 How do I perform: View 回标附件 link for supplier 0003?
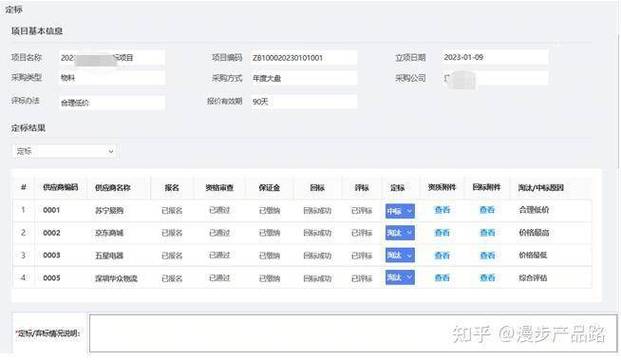(487, 256)
